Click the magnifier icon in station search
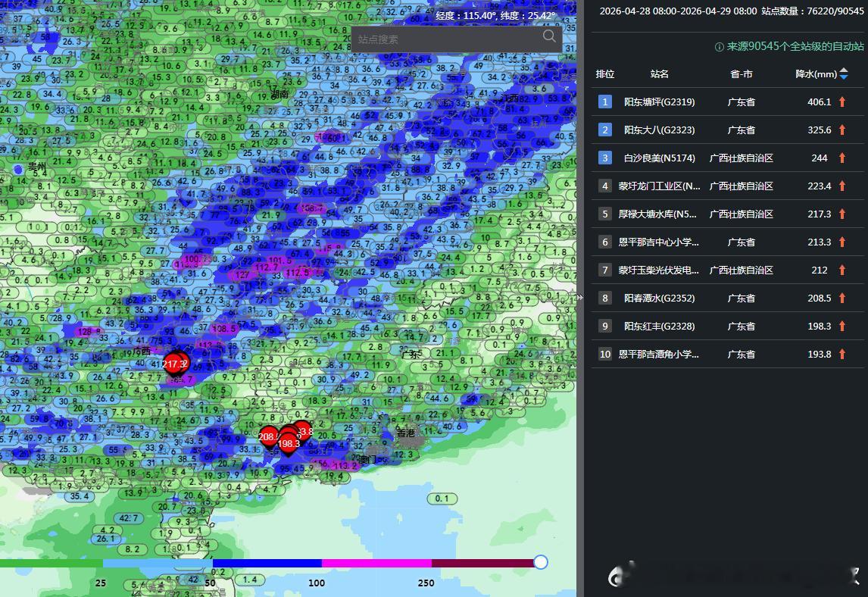 [x=549, y=36]
